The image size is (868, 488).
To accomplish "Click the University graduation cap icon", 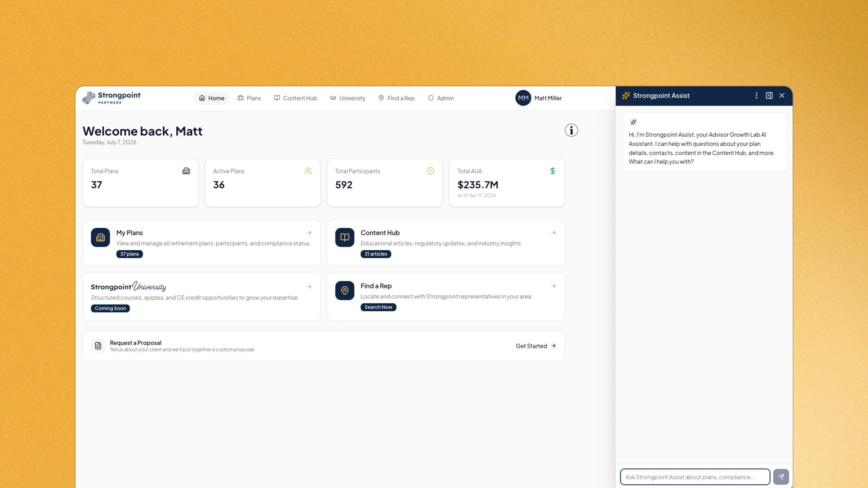I will coord(333,98).
